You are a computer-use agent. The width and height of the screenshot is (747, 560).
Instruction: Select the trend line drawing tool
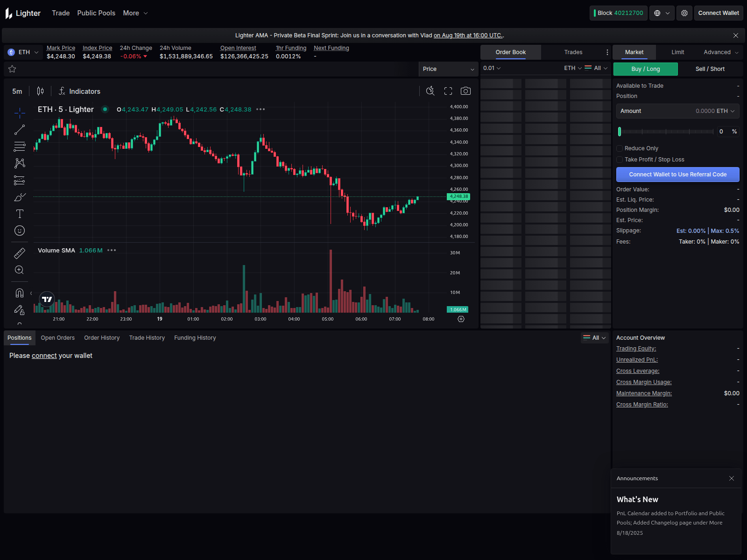pyautogui.click(x=20, y=130)
